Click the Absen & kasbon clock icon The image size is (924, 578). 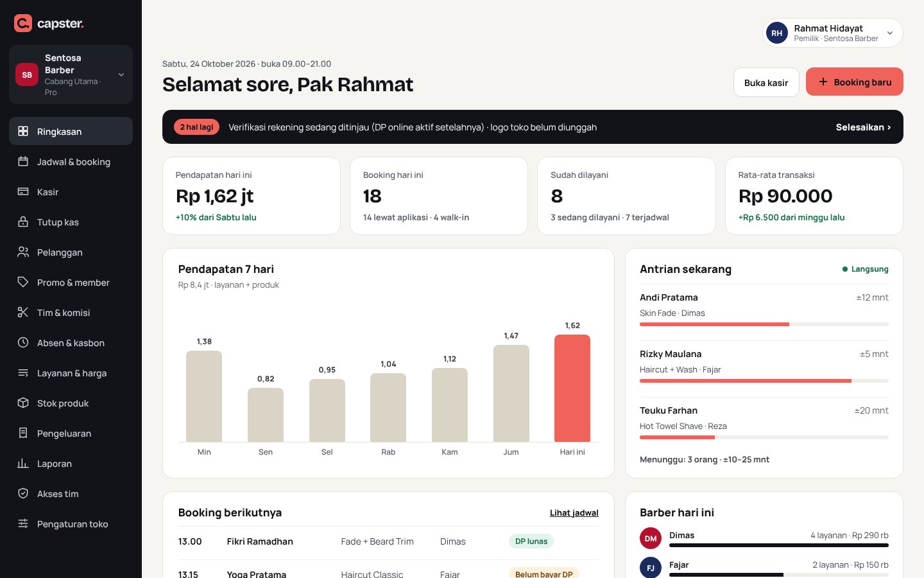pos(23,343)
